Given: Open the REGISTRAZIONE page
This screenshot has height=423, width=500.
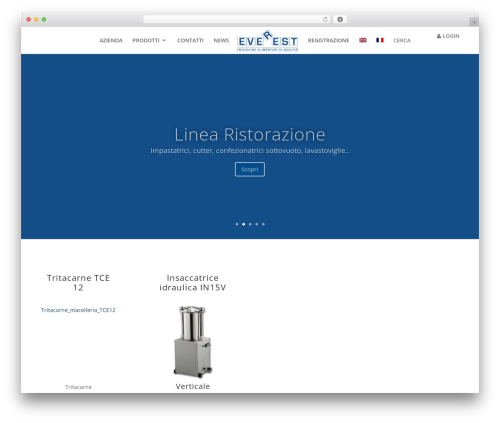Looking at the screenshot, I should [328, 40].
